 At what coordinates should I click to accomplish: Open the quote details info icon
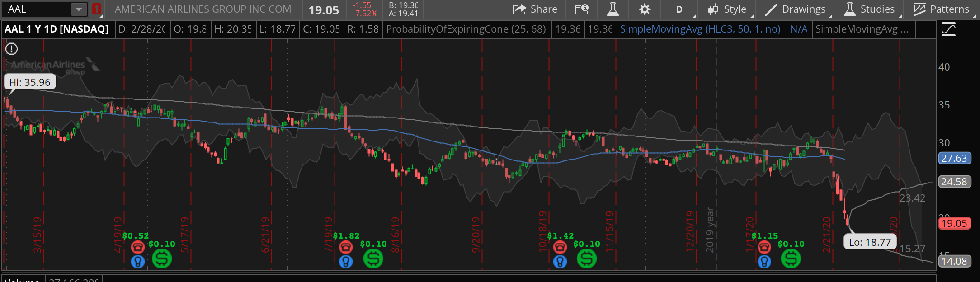click(582, 9)
